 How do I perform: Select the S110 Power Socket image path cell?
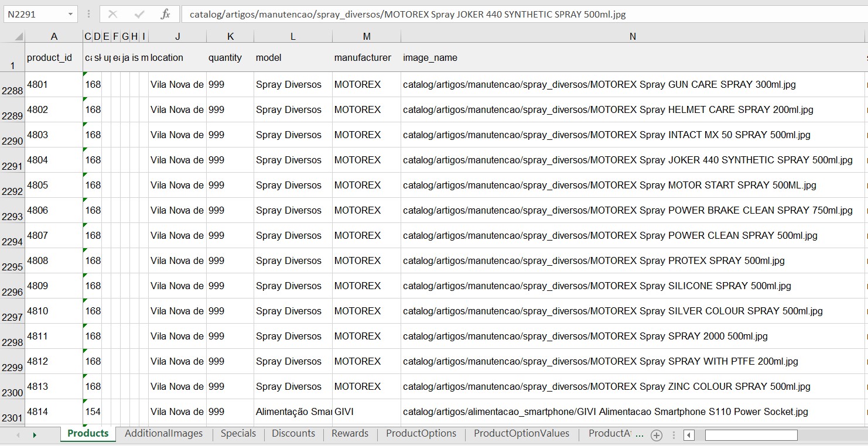click(x=633, y=411)
